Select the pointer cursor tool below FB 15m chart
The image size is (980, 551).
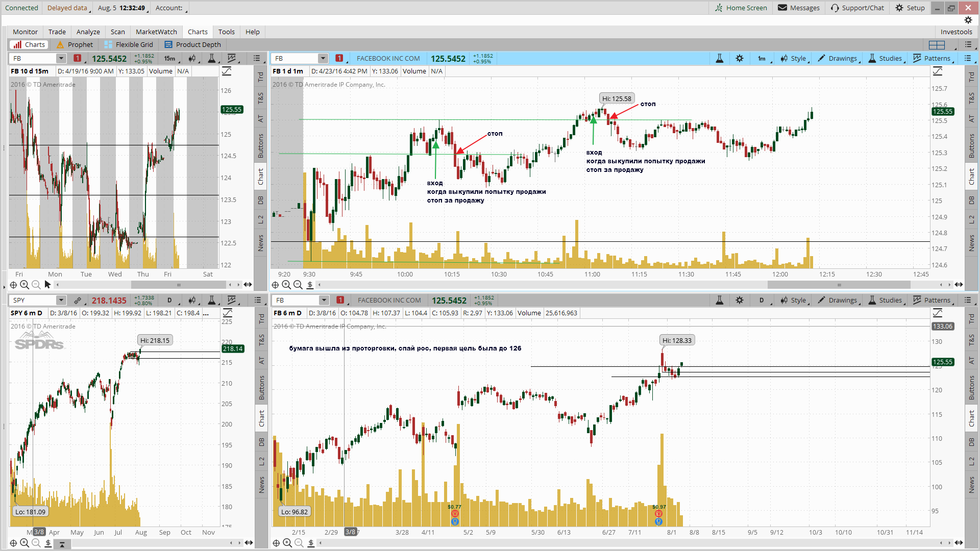(47, 285)
